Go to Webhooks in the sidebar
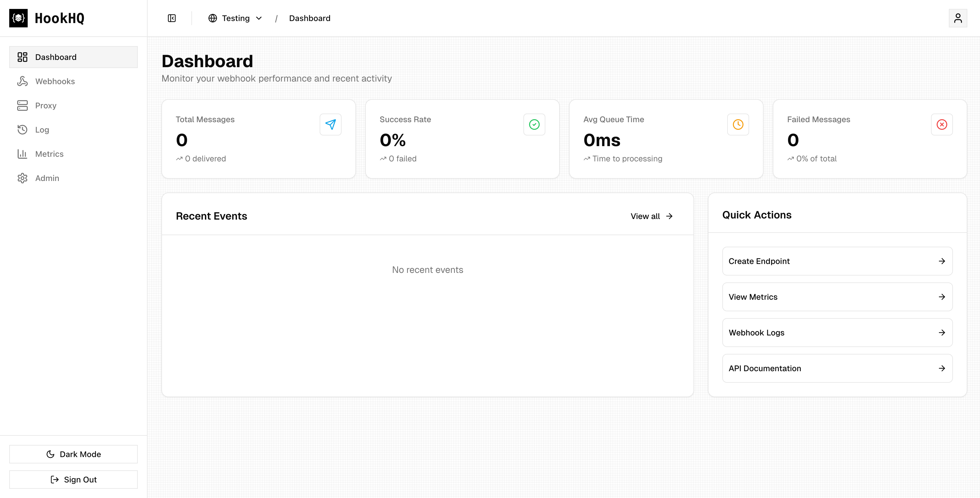This screenshot has height=498, width=980. pyautogui.click(x=73, y=81)
